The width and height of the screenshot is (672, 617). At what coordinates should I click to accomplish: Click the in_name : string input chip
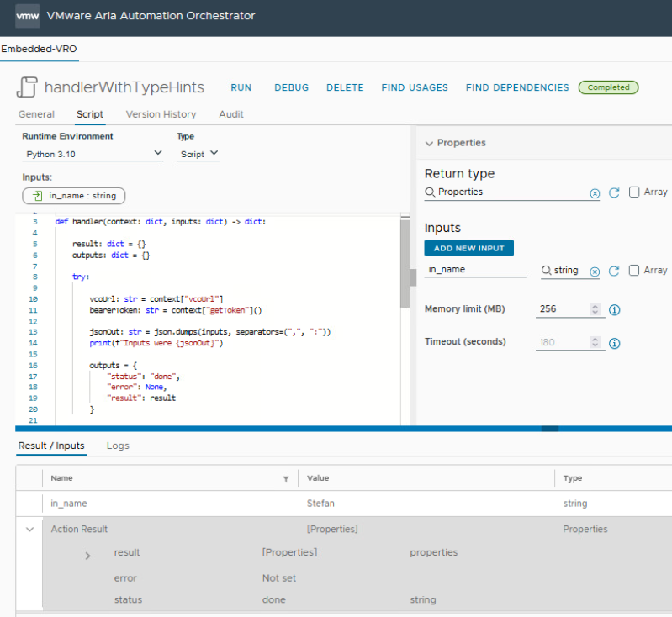click(74, 196)
